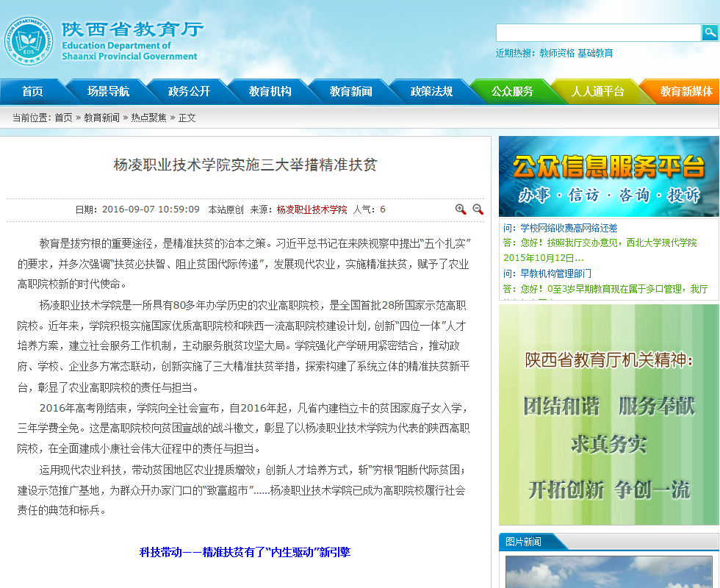This screenshot has height=588, width=720.
Task: Click the zoom in text icon
Action: (461, 209)
